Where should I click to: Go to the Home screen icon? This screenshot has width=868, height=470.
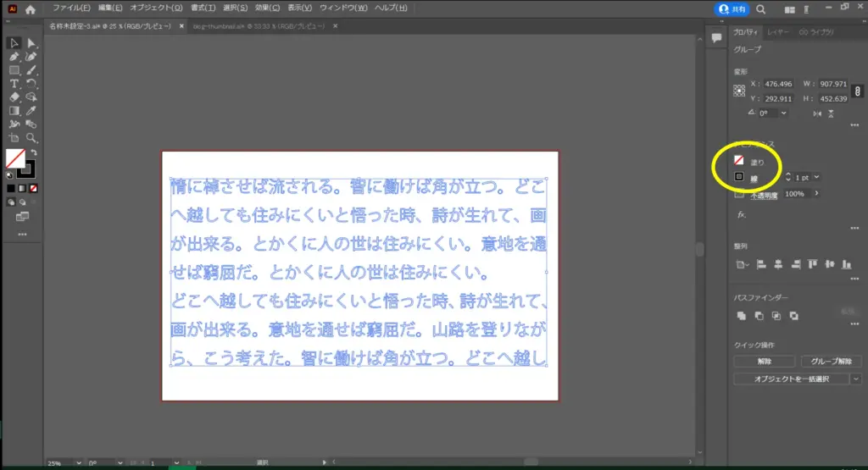tap(31, 9)
